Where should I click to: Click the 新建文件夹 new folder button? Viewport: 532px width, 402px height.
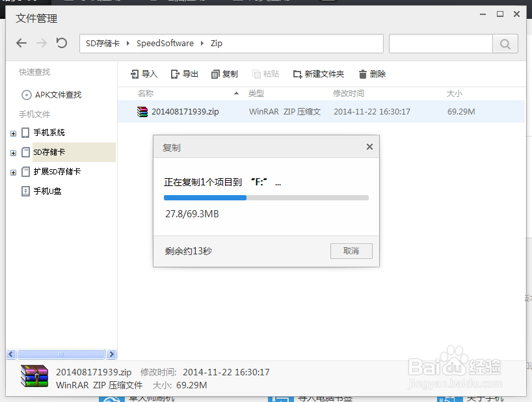coord(319,74)
